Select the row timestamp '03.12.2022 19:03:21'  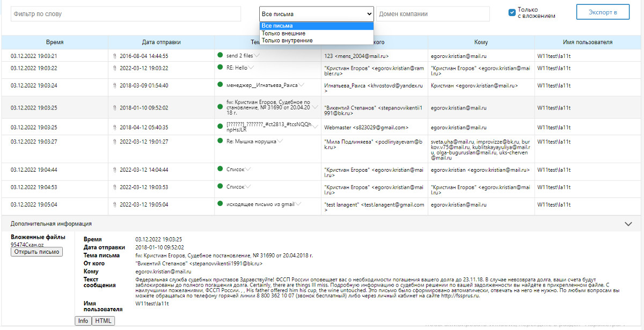point(34,56)
